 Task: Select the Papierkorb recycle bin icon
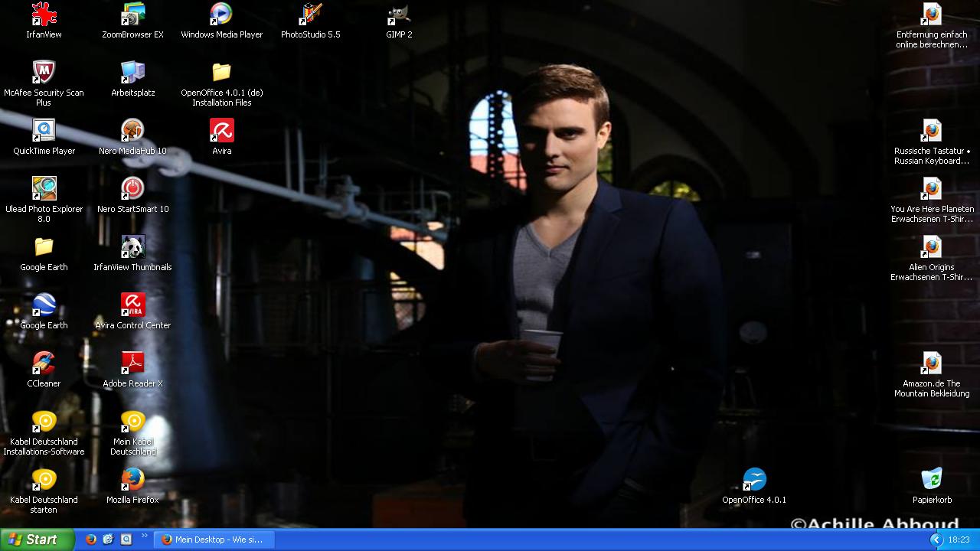(932, 480)
